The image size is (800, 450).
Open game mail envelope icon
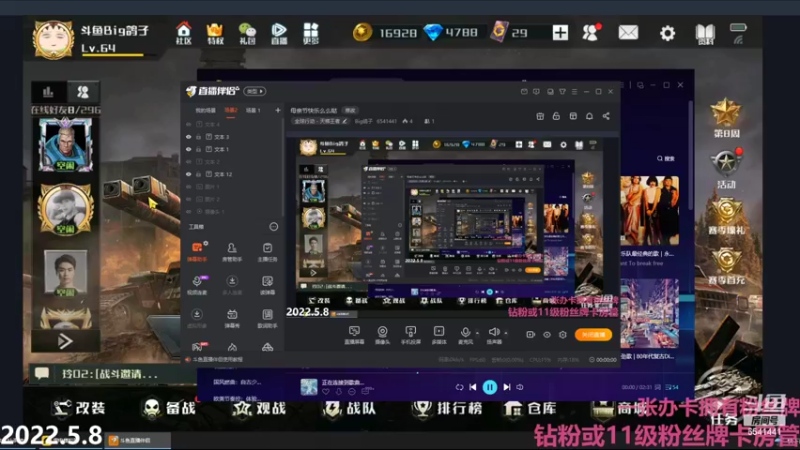pyautogui.click(x=628, y=33)
